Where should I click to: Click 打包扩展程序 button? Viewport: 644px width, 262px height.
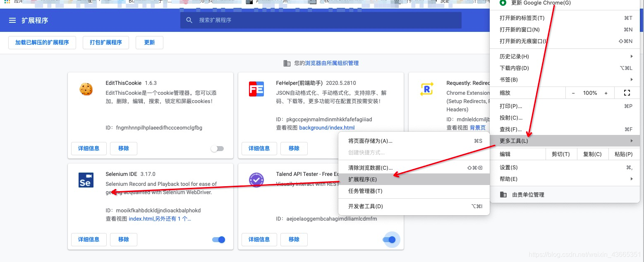[x=106, y=43]
